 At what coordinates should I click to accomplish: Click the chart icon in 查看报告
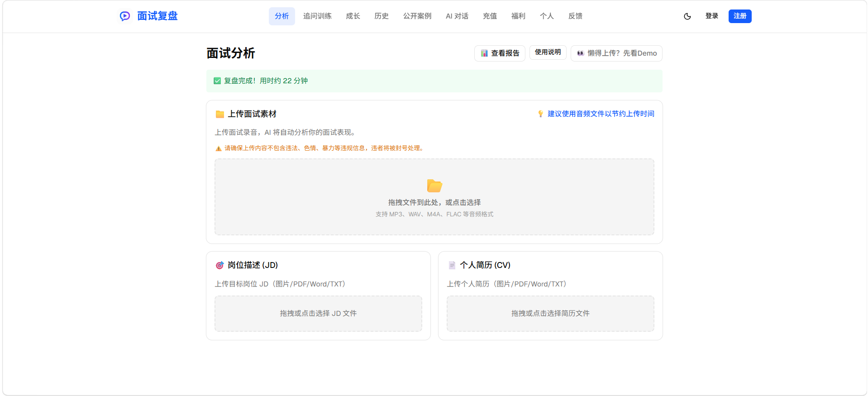pyautogui.click(x=484, y=53)
